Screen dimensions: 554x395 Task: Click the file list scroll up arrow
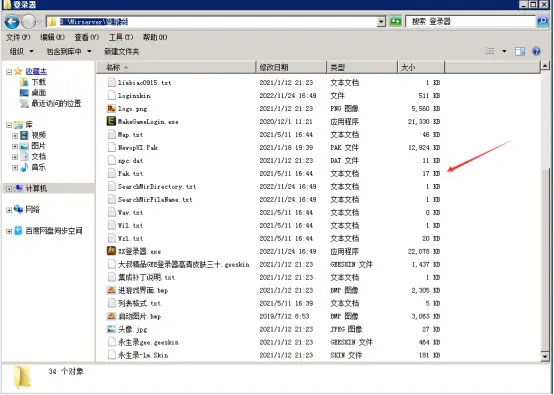pyautogui.click(x=545, y=65)
